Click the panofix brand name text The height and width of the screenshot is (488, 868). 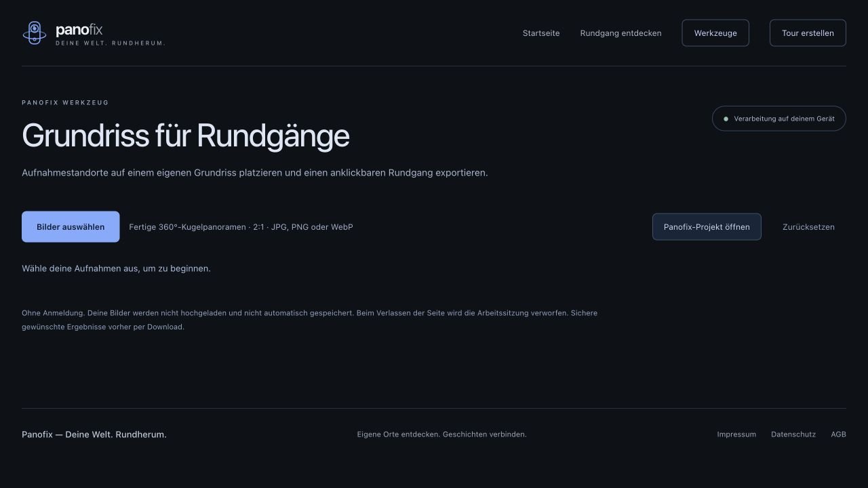(79, 30)
